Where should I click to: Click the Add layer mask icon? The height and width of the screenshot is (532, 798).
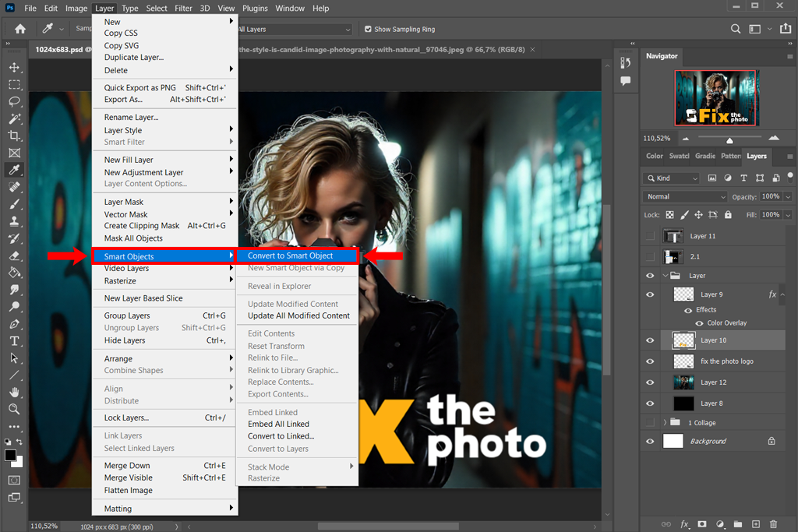702,524
